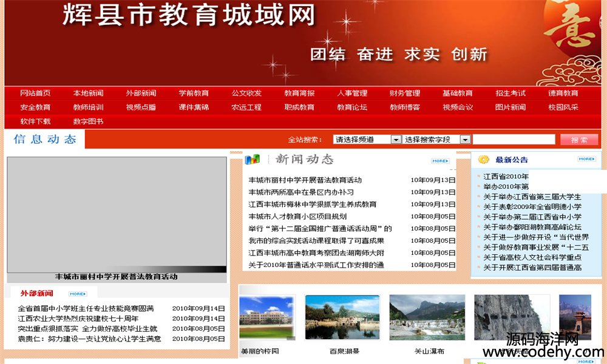Open notice 关于举办江西省第三届大学生

click(x=532, y=197)
